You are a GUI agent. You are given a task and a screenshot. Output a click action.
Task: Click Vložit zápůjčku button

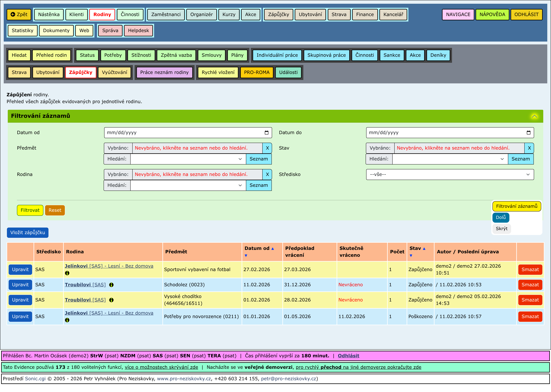coord(28,232)
